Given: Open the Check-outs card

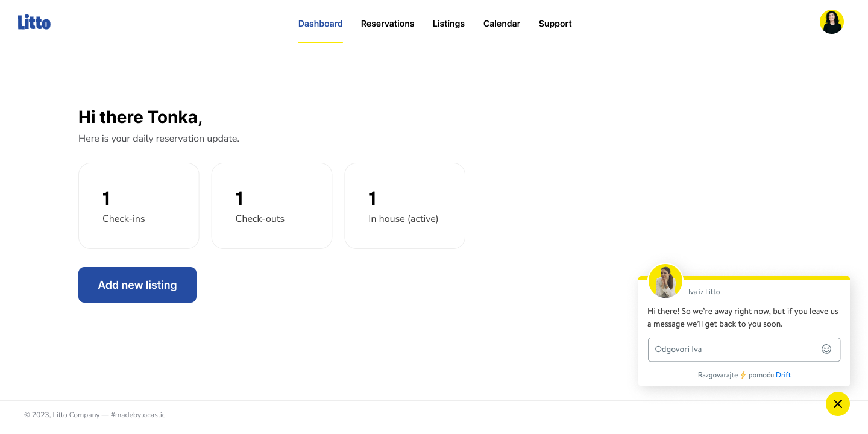Looking at the screenshot, I should pyautogui.click(x=272, y=206).
